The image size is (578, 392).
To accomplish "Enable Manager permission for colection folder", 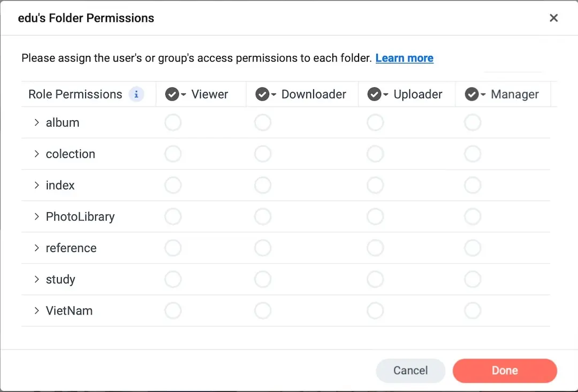I will tap(473, 154).
